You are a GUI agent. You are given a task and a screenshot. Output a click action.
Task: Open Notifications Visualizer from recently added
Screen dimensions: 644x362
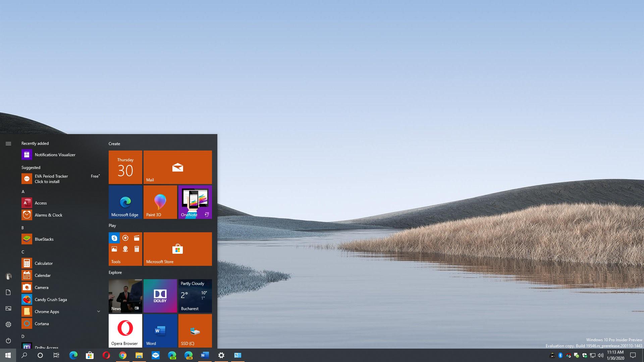click(61, 155)
